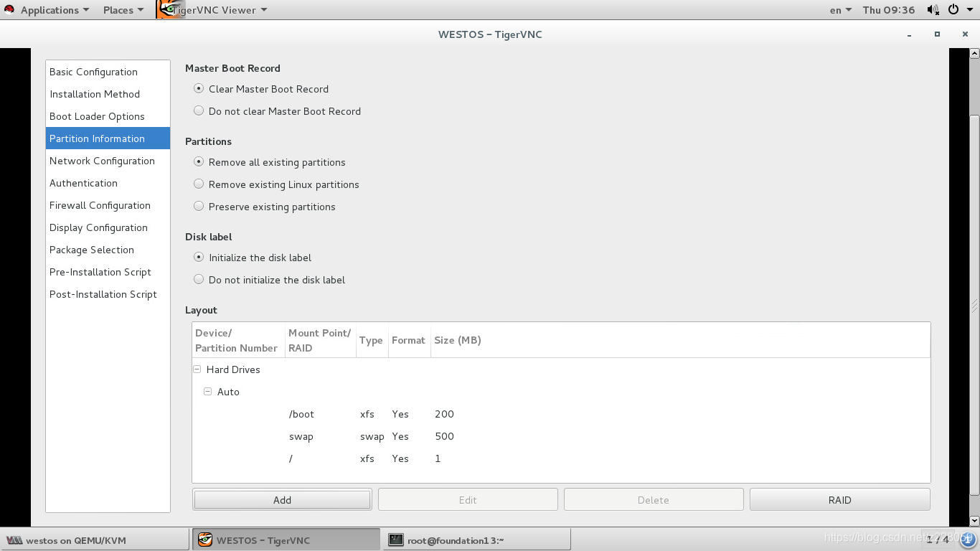Click the terminal icon for root@foundation13
This screenshot has width=980, height=551.
(395, 540)
